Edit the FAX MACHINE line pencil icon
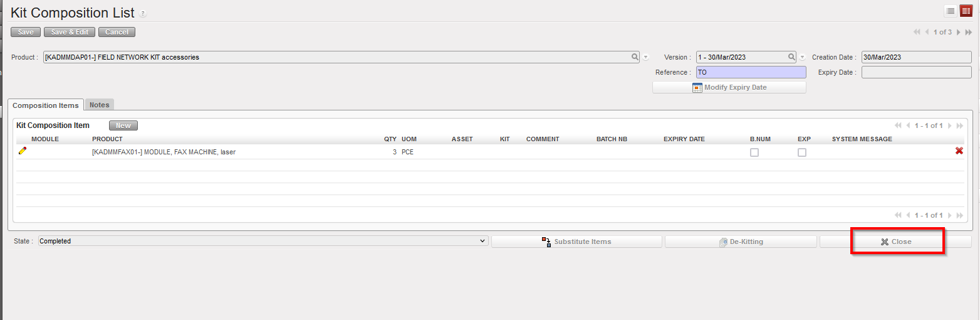Image resolution: width=980 pixels, height=320 pixels. [23, 151]
